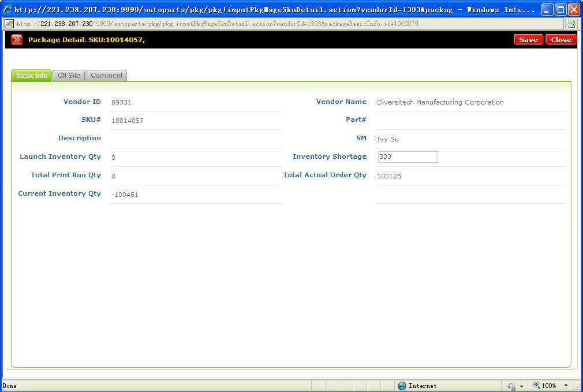Viewport: 583px width, 392px height.
Task: Click the SKU number value 10014057
Action: (128, 121)
